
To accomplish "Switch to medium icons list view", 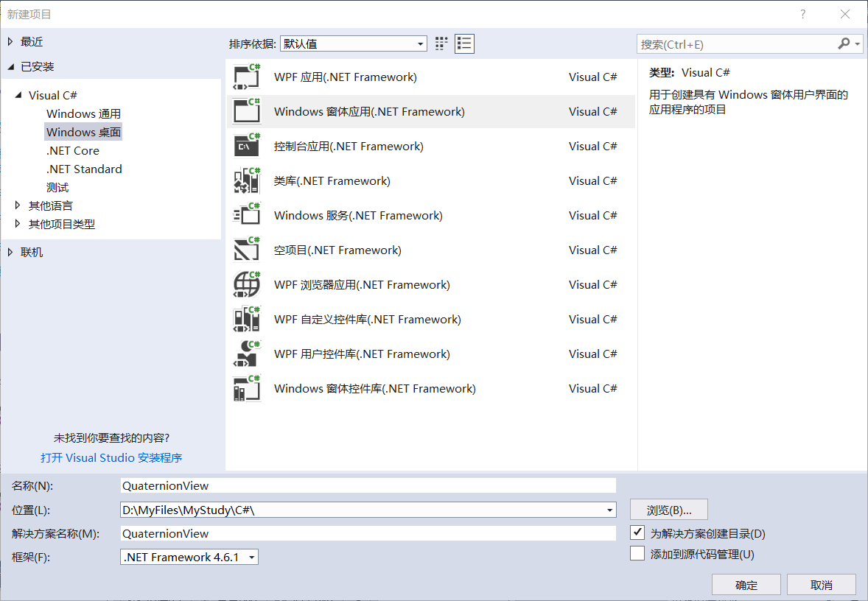I will pyautogui.click(x=464, y=43).
